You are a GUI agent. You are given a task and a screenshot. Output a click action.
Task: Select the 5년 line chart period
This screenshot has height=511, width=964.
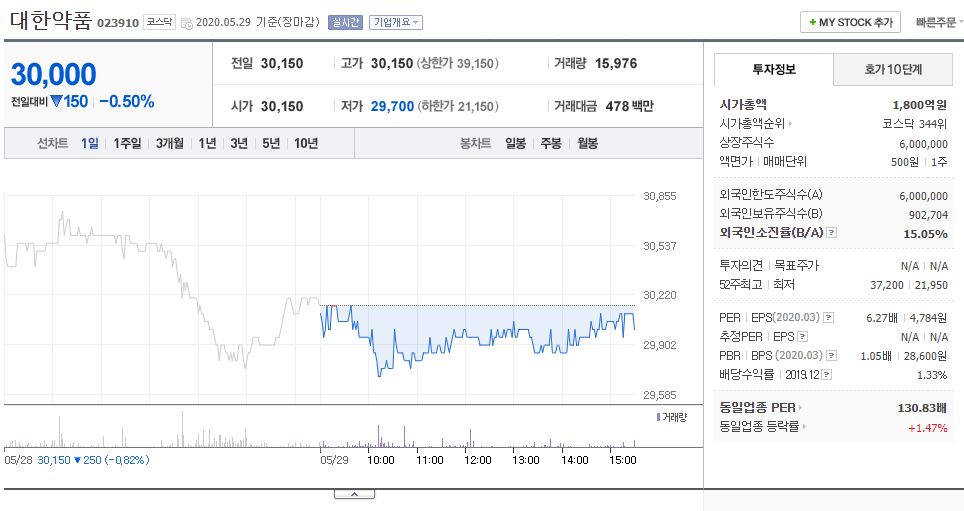tap(271, 143)
